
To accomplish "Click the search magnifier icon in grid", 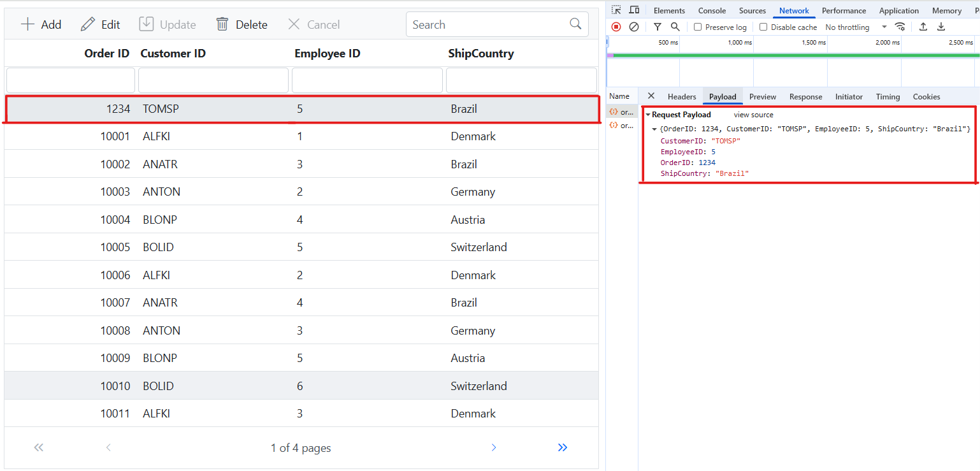I will (575, 24).
